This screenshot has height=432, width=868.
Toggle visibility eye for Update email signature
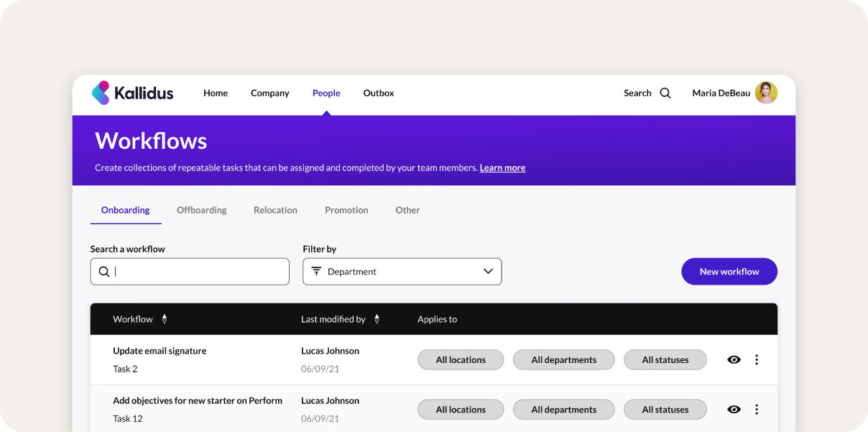[x=734, y=359]
